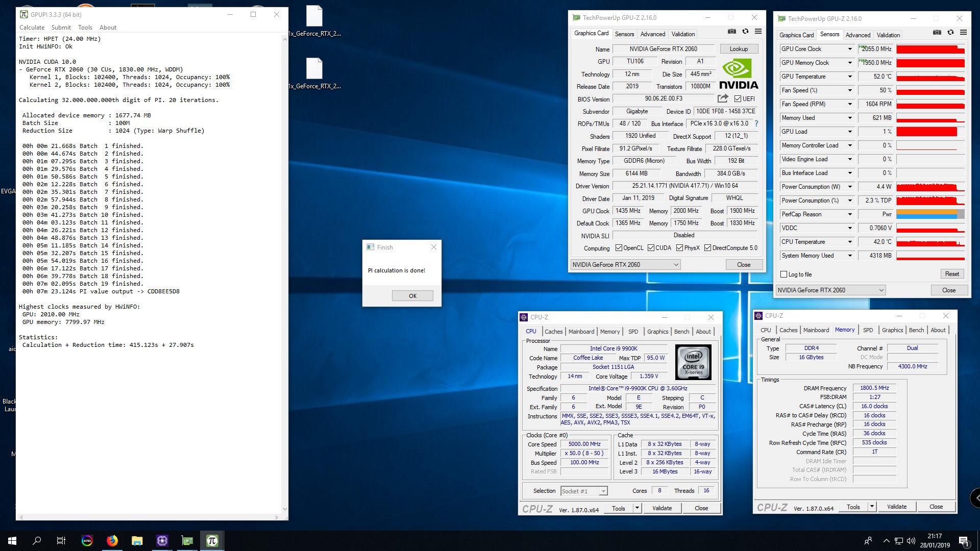
Task: Open the Windows Start menu
Action: [x=12, y=541]
